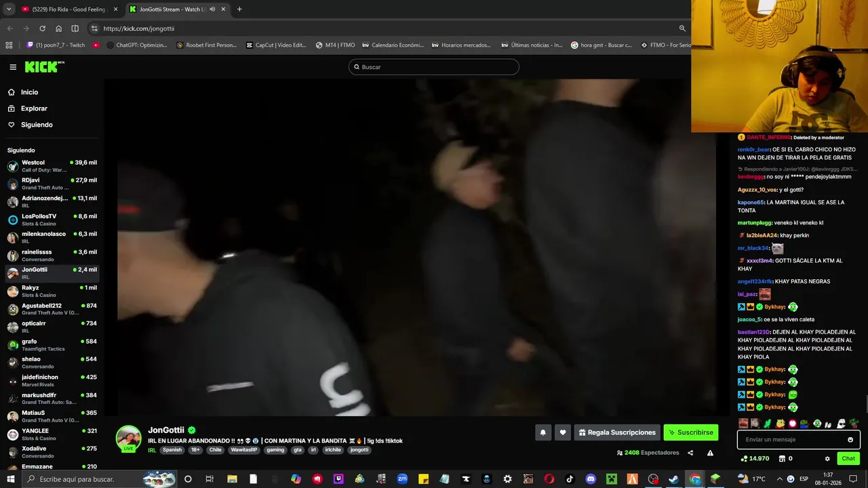Open MatiauS channel in following list
This screenshot has height=488, width=868.
click(x=52, y=416)
